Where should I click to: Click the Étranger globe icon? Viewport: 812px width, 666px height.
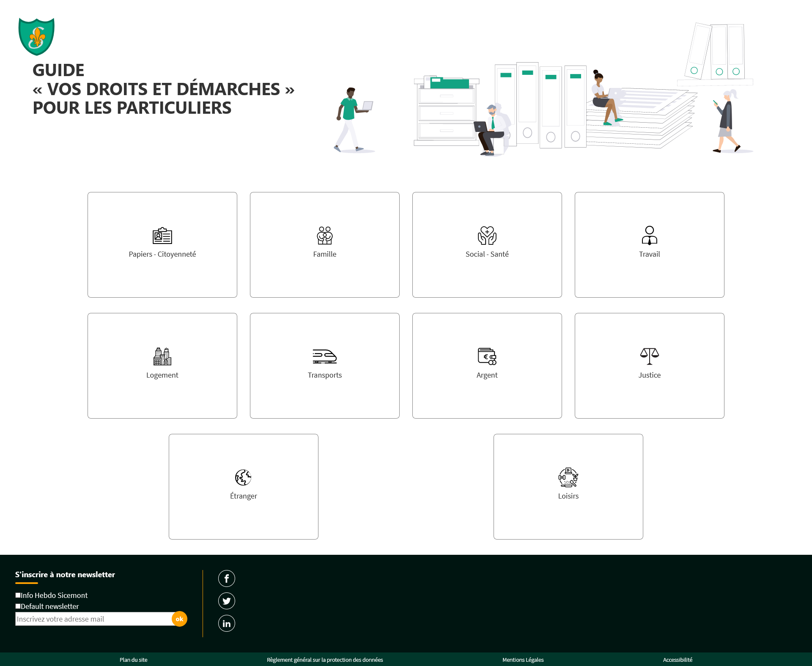[x=243, y=477]
